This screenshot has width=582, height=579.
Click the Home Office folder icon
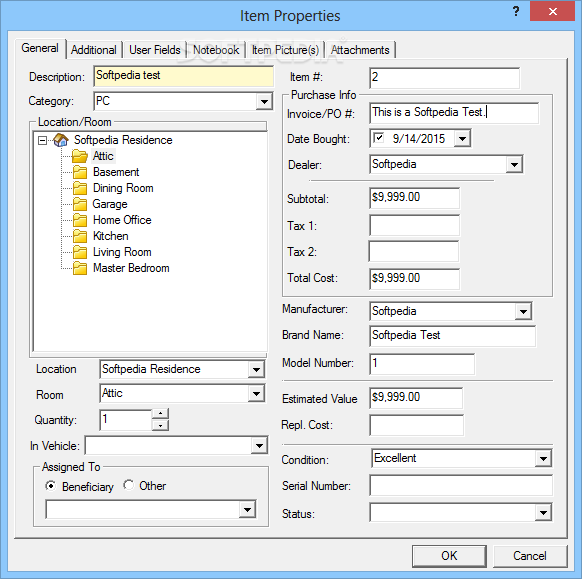coord(80,220)
